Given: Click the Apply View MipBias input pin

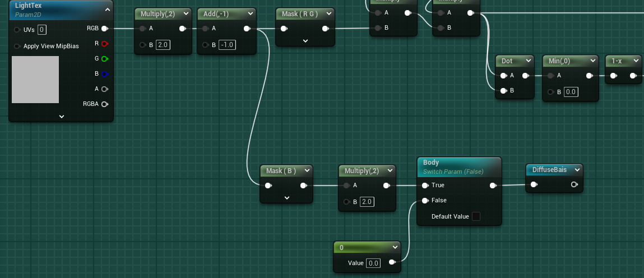Looking at the screenshot, I should pos(17,46).
